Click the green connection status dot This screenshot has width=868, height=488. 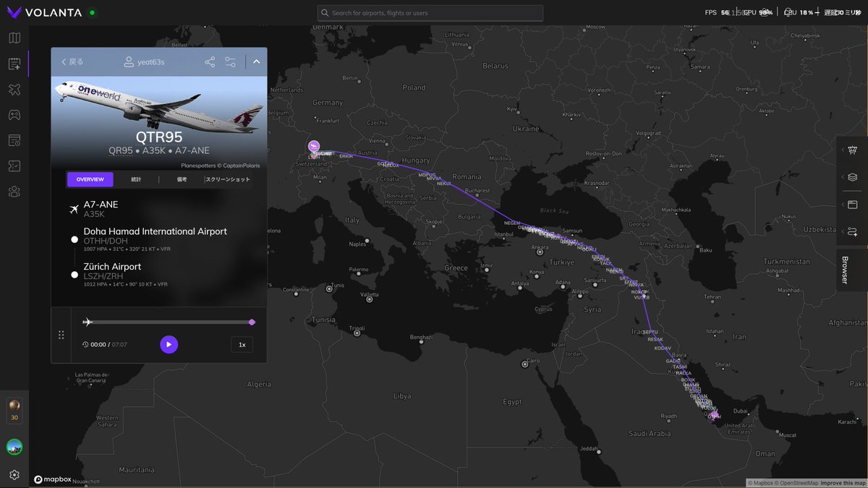point(92,13)
